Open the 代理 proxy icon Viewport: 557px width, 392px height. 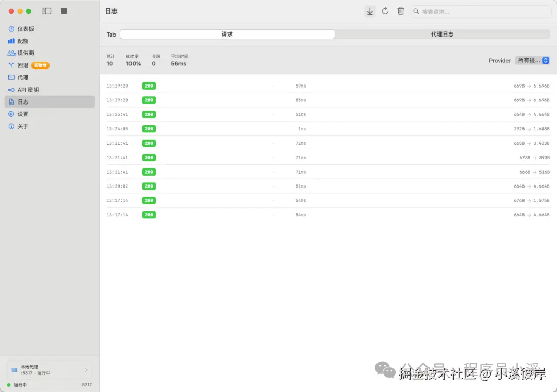click(x=11, y=77)
